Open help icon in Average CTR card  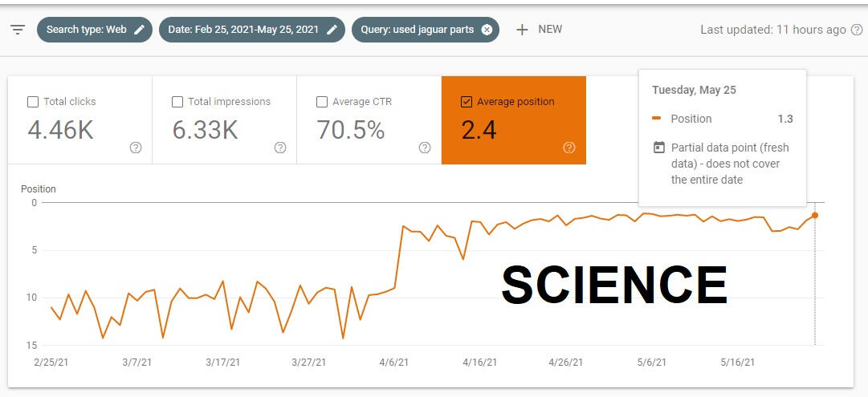coord(425,148)
